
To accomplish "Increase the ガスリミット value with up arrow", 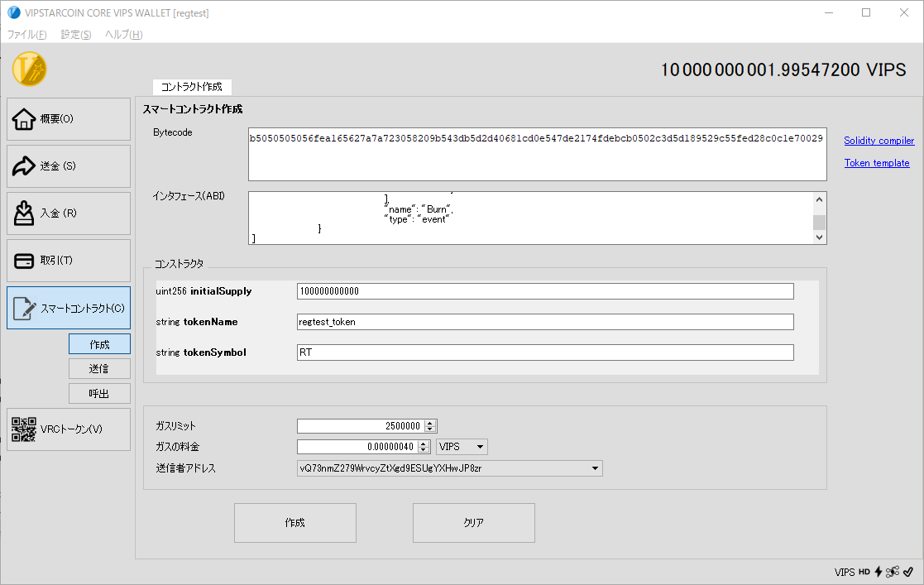I will pos(430,423).
